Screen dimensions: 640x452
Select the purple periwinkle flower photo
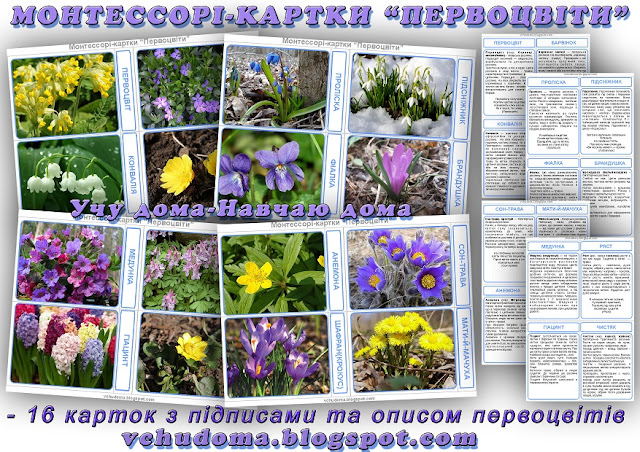[180, 87]
